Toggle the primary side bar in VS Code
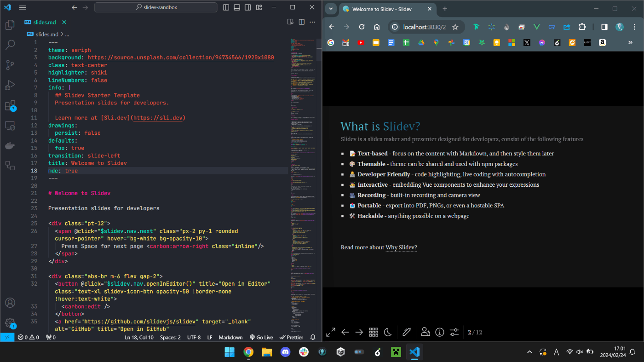The height and width of the screenshot is (362, 644). click(226, 7)
